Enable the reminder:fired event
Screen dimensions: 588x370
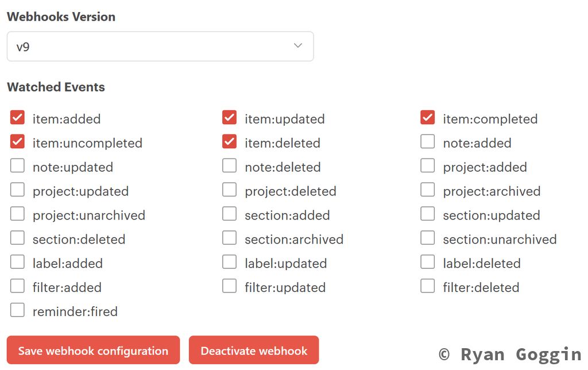17,311
